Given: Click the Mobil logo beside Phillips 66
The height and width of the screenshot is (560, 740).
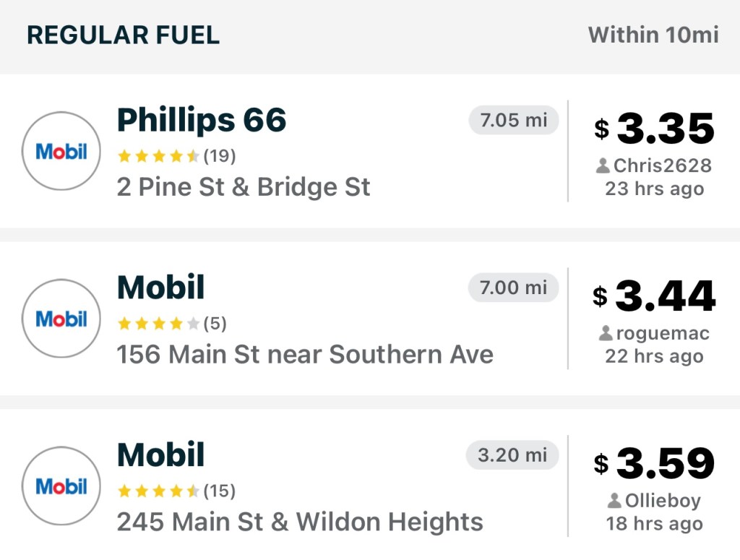Looking at the screenshot, I should pos(61,151).
